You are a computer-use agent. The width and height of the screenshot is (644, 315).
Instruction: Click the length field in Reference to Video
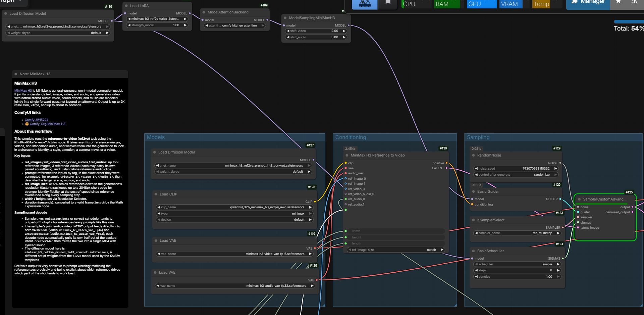(396, 243)
